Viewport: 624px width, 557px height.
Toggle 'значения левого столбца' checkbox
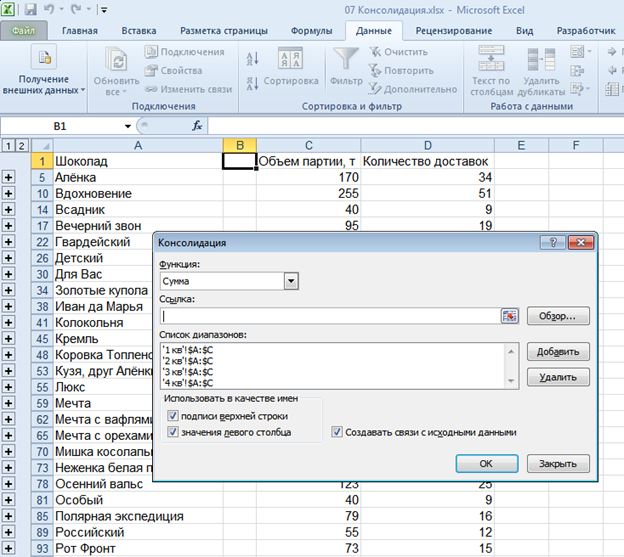pyautogui.click(x=174, y=432)
